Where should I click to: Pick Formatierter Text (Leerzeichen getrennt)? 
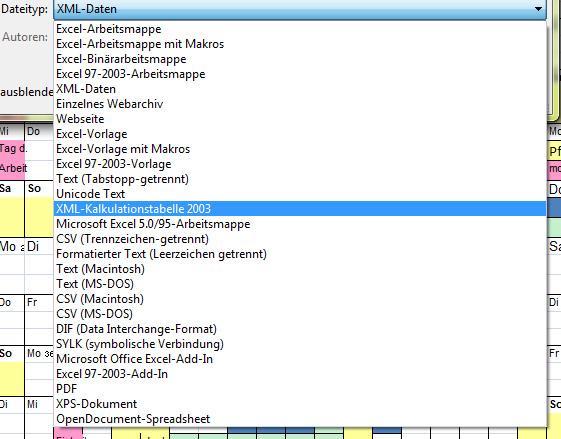(300, 254)
